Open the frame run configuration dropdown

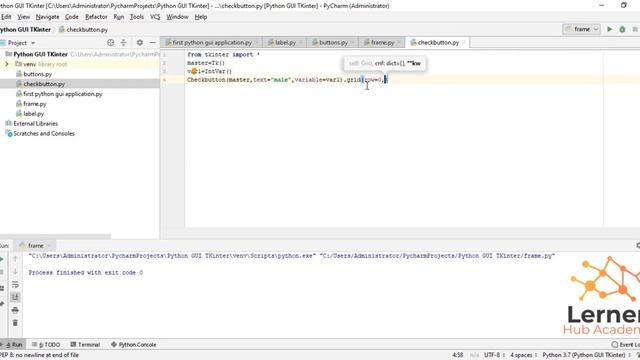coord(581,29)
